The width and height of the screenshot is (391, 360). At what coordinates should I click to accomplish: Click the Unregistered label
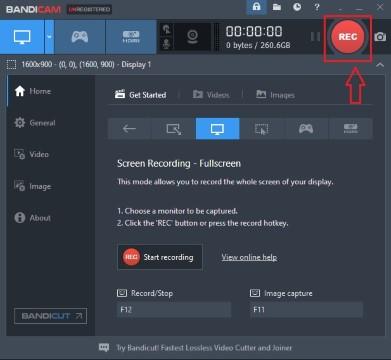click(x=89, y=9)
